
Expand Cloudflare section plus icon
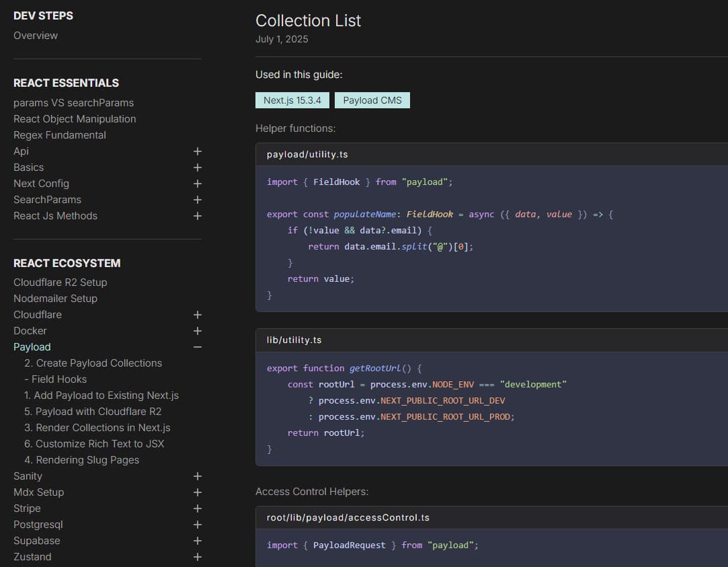[x=197, y=315]
